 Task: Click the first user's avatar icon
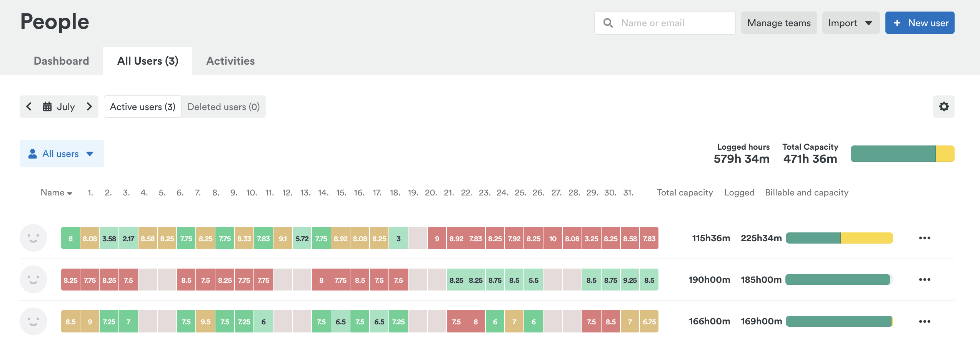coord(33,238)
